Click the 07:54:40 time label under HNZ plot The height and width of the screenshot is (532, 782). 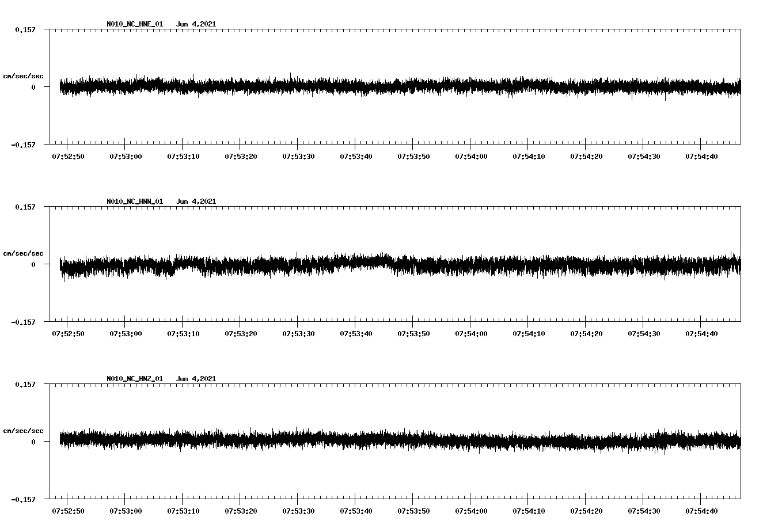tap(701, 511)
